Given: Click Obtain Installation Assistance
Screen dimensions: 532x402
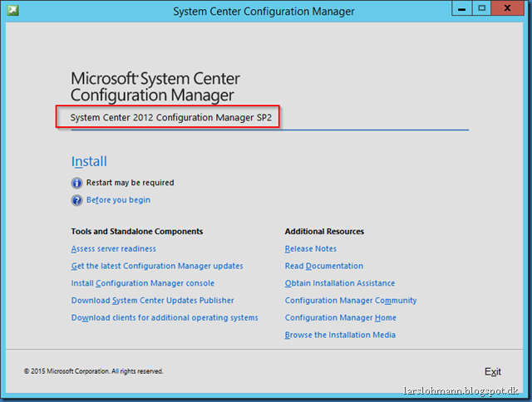Looking at the screenshot, I should point(340,283).
